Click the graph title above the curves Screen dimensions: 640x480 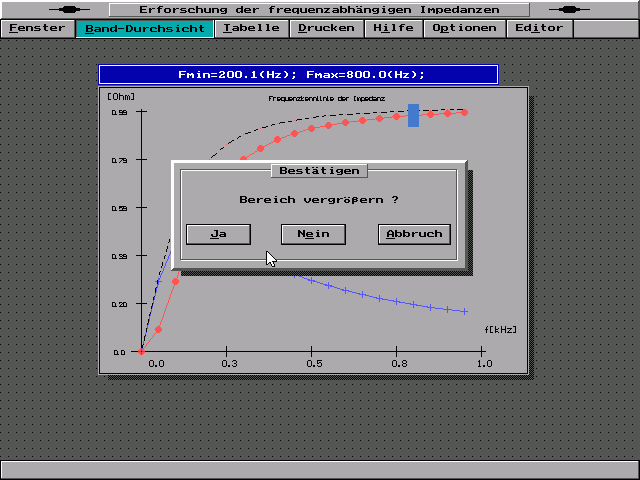327,98
